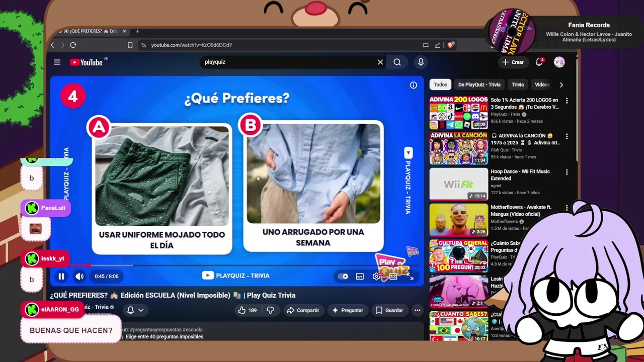Open ADIVINA 200 LOGOS video thumbnail
644x362 pixels.
pyautogui.click(x=458, y=113)
